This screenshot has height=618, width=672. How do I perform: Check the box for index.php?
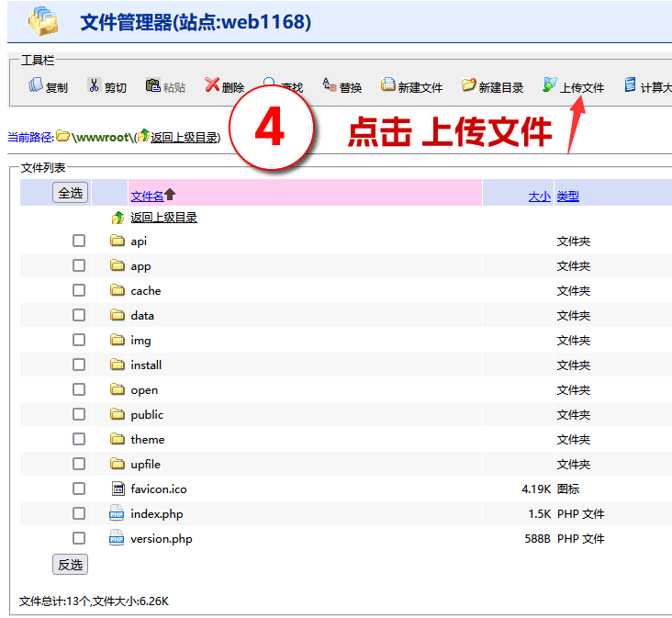tap(79, 513)
